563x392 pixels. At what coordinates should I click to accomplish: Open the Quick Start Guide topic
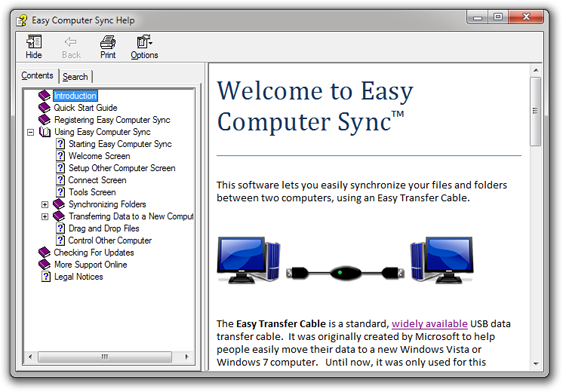tap(85, 108)
